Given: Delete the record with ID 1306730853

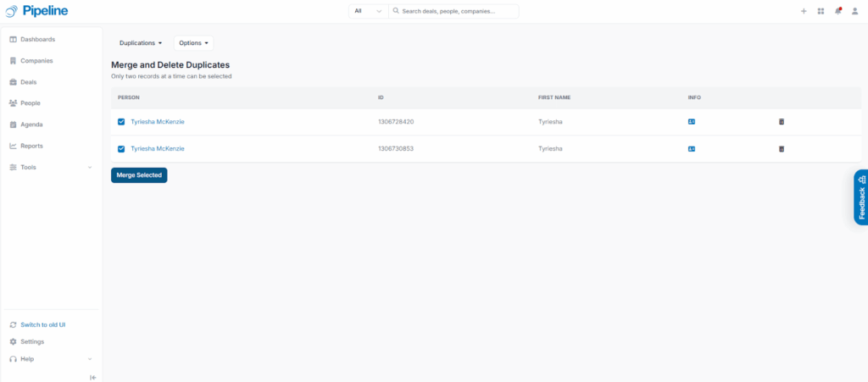Looking at the screenshot, I should click(782, 149).
